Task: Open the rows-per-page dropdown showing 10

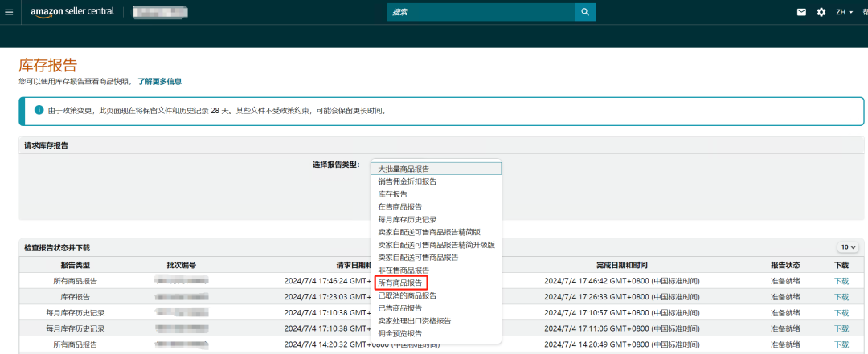Action: (x=848, y=248)
